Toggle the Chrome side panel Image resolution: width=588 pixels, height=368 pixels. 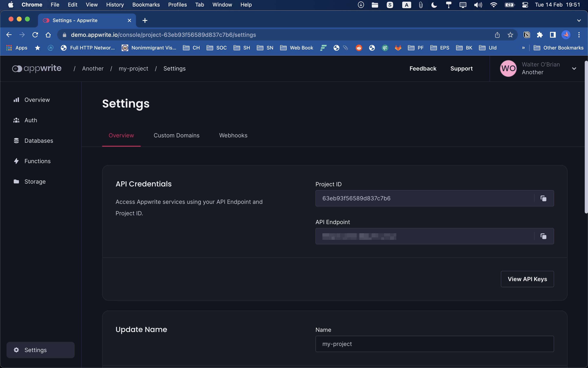tap(553, 35)
